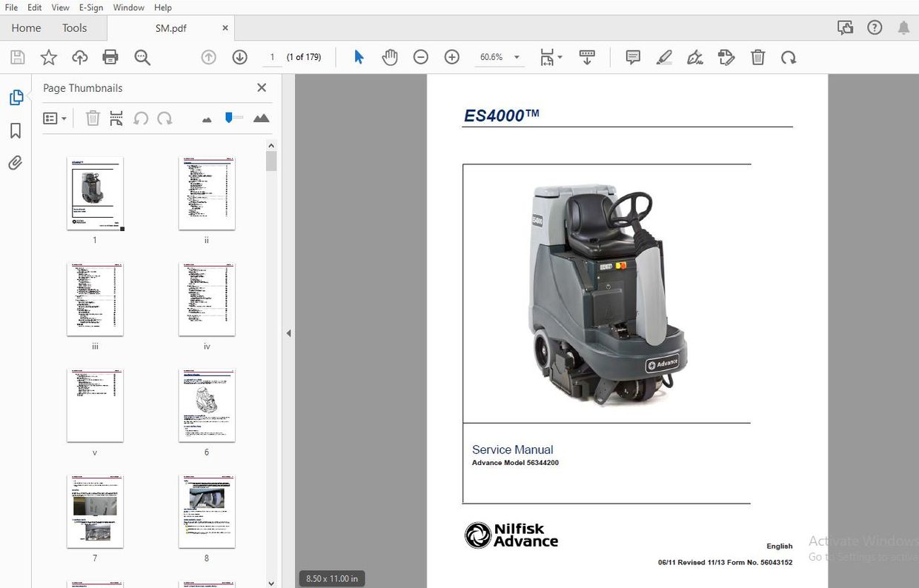Open the Fill & Sign tool
This screenshot has width=919, height=588.
pos(694,56)
